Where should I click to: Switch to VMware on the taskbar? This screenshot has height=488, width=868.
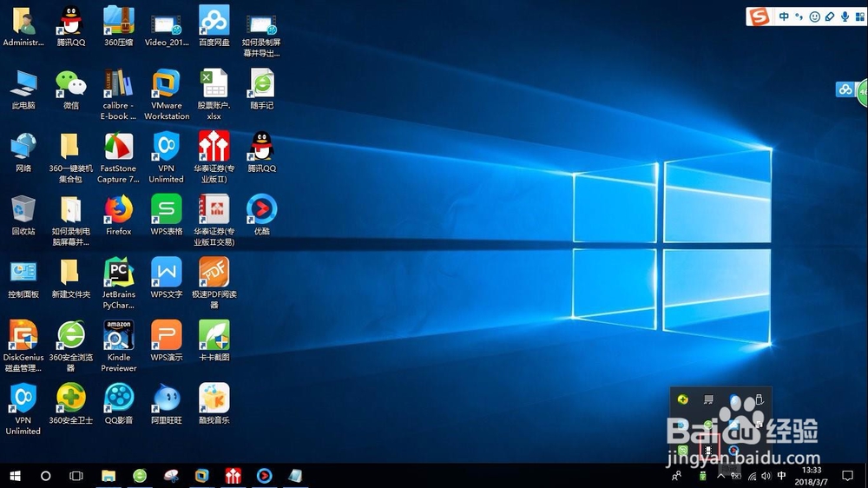tap(202, 476)
